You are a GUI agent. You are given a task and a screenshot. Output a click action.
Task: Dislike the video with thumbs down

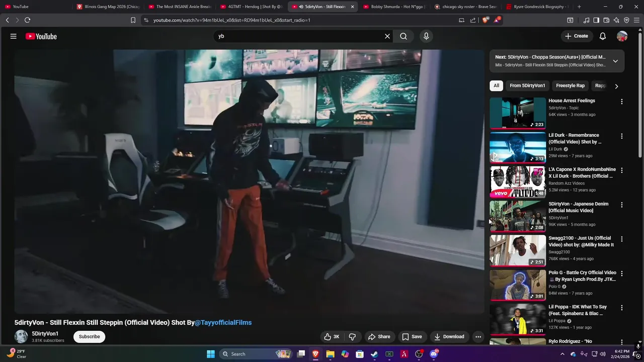point(352,337)
